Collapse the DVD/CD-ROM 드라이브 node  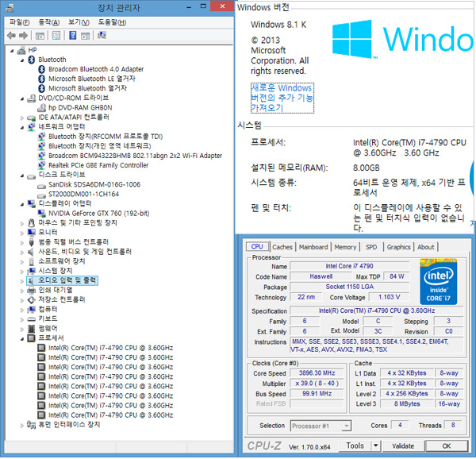(22, 98)
